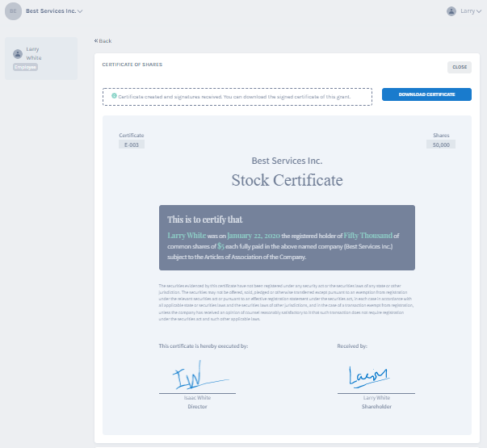487x448 pixels.
Task: Close the certificate of shares panel
Action: pyautogui.click(x=460, y=67)
